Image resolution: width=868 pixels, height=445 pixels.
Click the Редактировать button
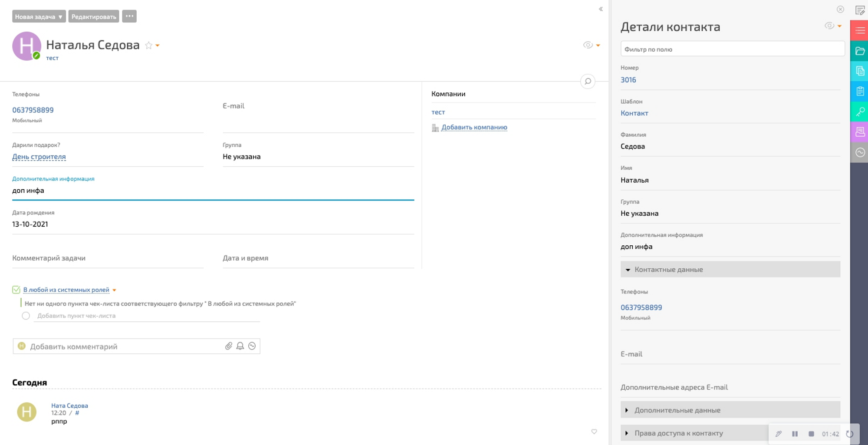[94, 16]
